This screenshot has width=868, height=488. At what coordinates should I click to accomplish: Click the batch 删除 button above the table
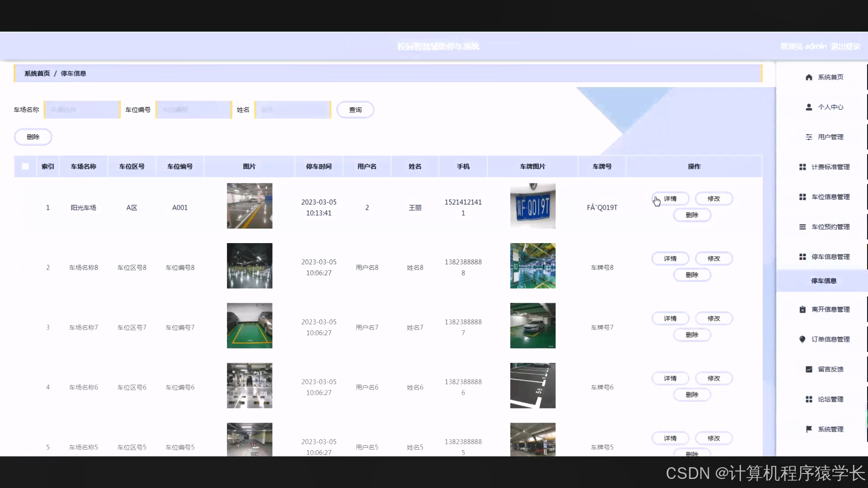click(33, 137)
